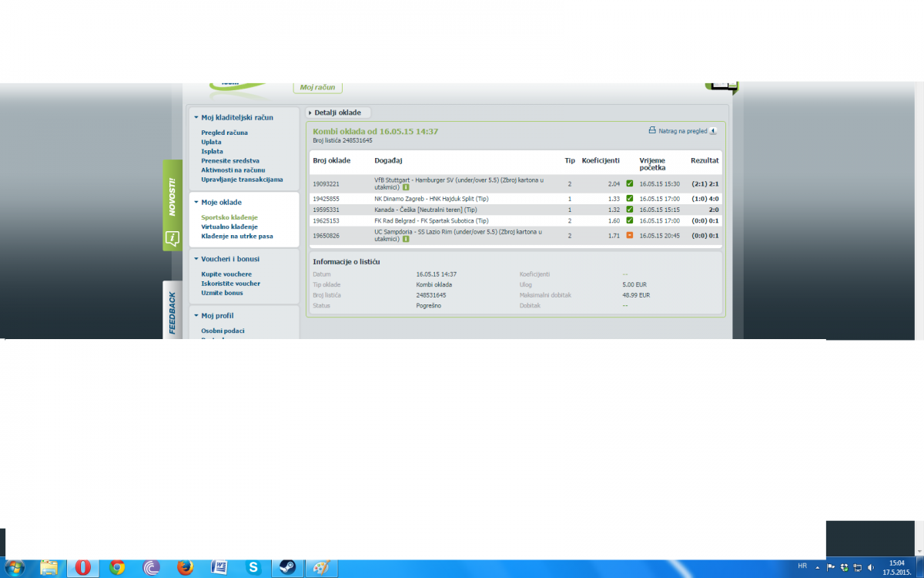Screen dimensions: 924x578
Task: Switch to Opera browser in taskbar
Action: pyautogui.click(x=82, y=567)
